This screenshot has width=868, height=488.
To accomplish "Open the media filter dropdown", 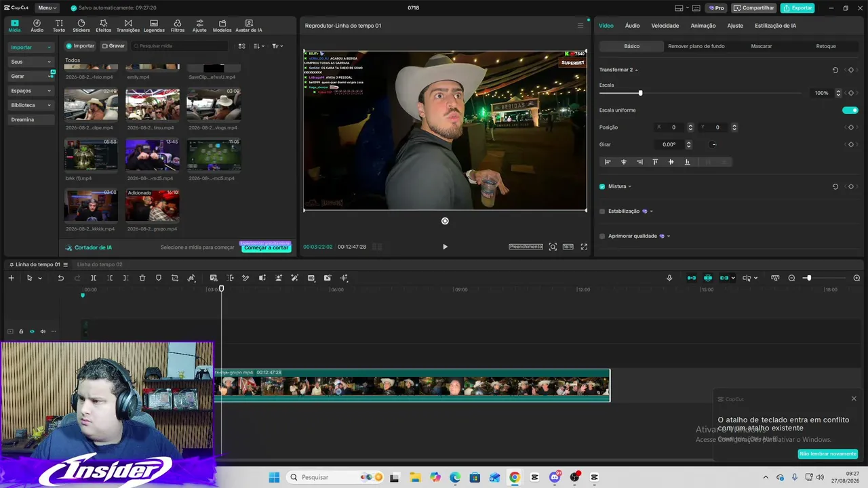I will coord(277,46).
